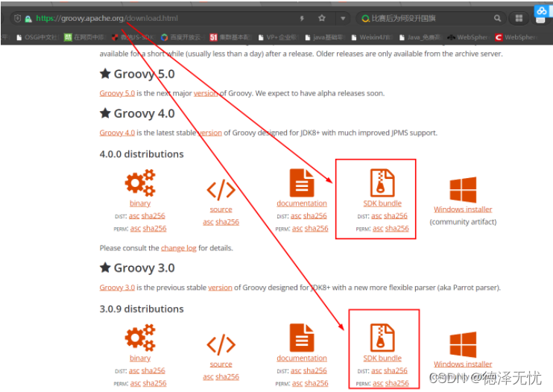Open 4.0.0 source sha256 link

click(227, 222)
